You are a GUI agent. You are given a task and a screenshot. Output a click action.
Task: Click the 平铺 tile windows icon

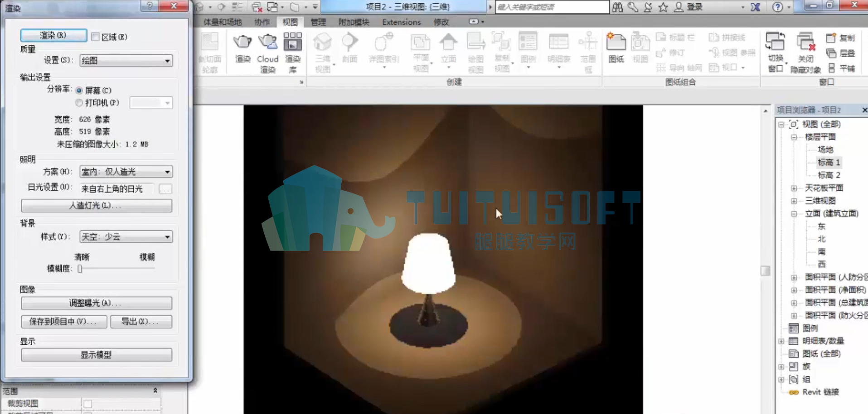click(x=831, y=68)
